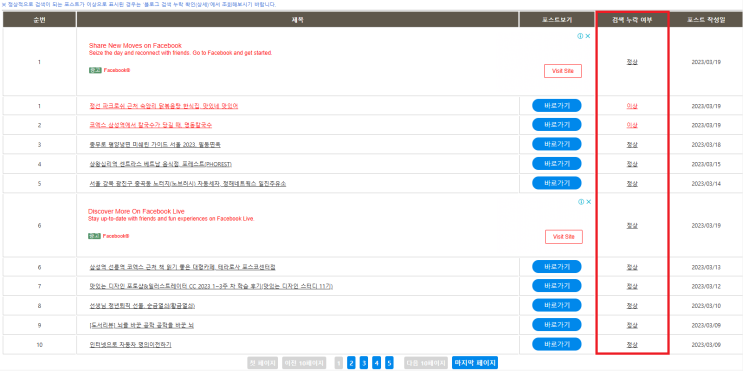The width and height of the screenshot is (743, 371).
Task: Open post 3 title about 충무로 평양냉면 필동면옥
Action: (154, 145)
